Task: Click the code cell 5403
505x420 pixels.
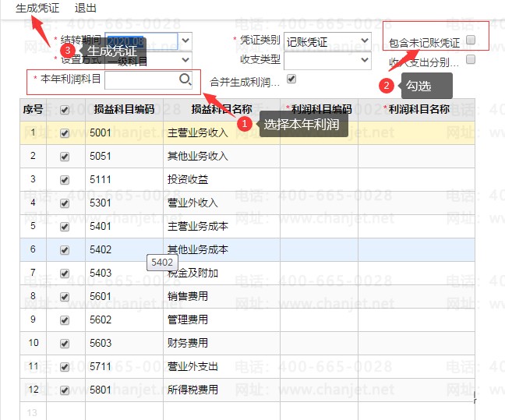Action: (x=125, y=274)
